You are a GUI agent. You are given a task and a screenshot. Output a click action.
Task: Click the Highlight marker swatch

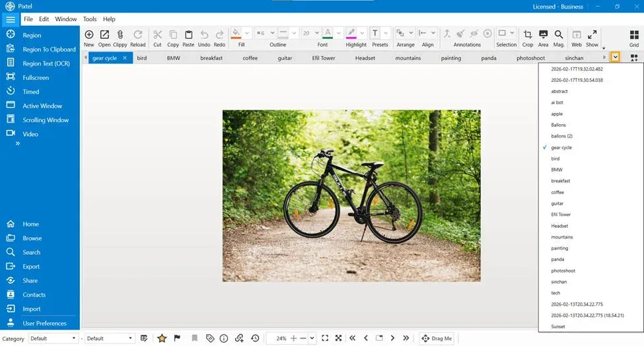tap(351, 33)
